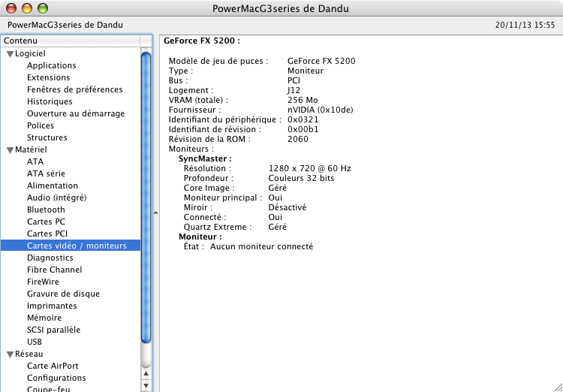Click the Contenu column header

71,41
